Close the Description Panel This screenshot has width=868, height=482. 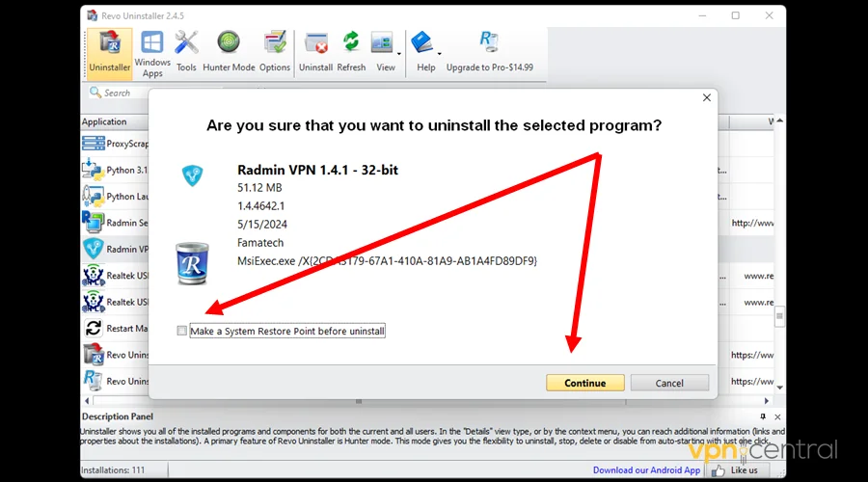pos(777,416)
